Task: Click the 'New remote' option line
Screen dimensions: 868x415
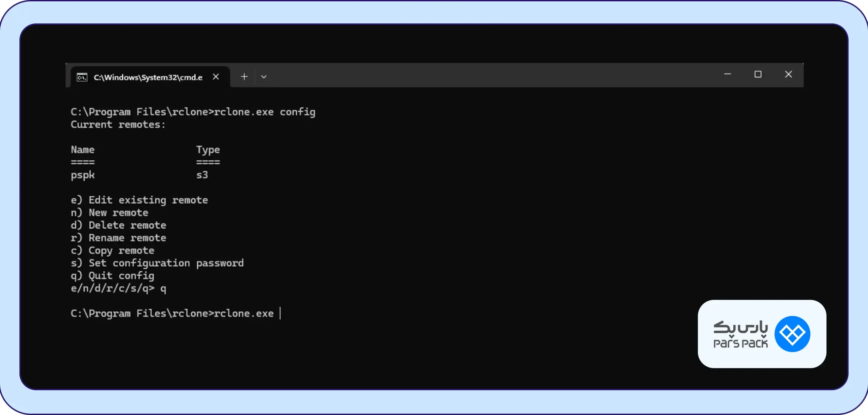Action: [110, 213]
